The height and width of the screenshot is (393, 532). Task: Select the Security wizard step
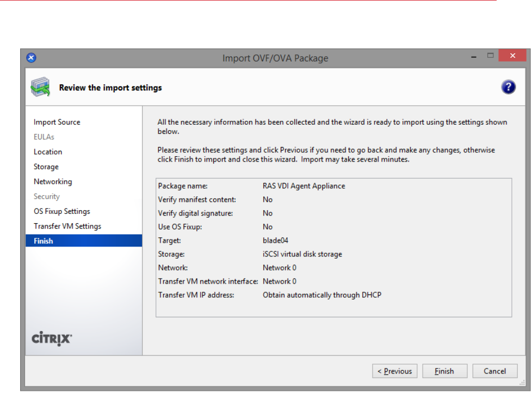(47, 196)
